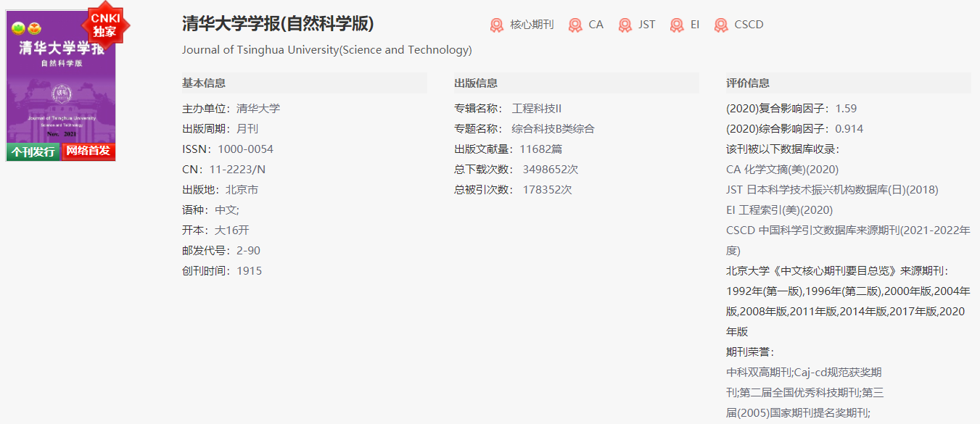This screenshot has height=424, width=980.
Task: Click the 总被引次数 178352次 row
Action: click(513, 190)
